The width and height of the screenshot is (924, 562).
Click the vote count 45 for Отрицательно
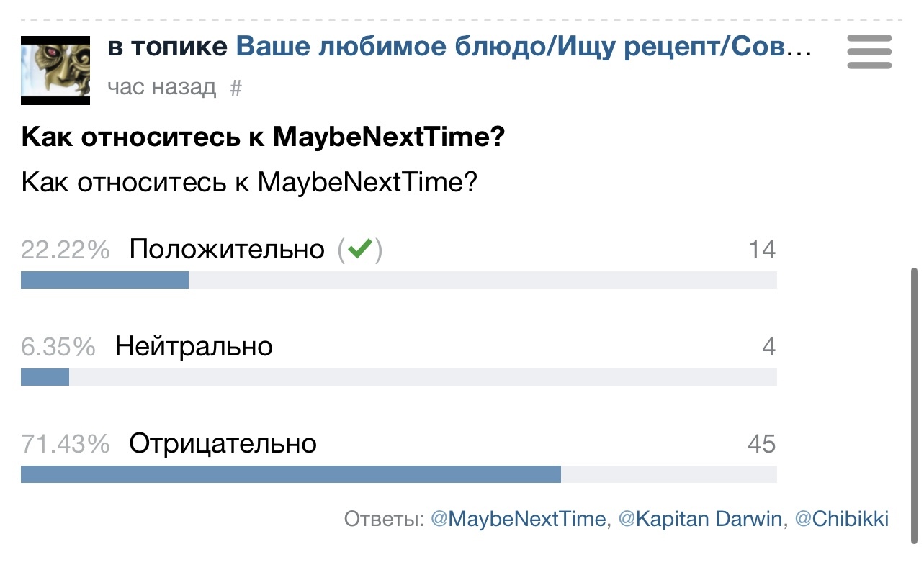click(x=761, y=444)
